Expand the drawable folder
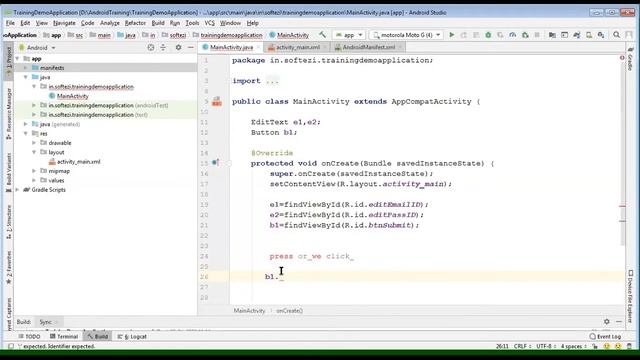 (34, 143)
